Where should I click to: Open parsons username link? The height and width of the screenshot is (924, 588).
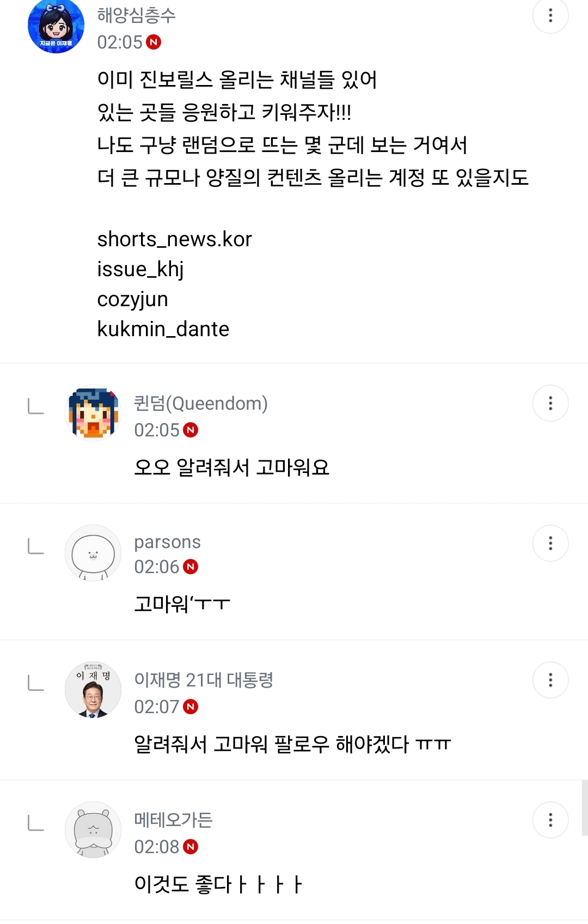coord(167,542)
